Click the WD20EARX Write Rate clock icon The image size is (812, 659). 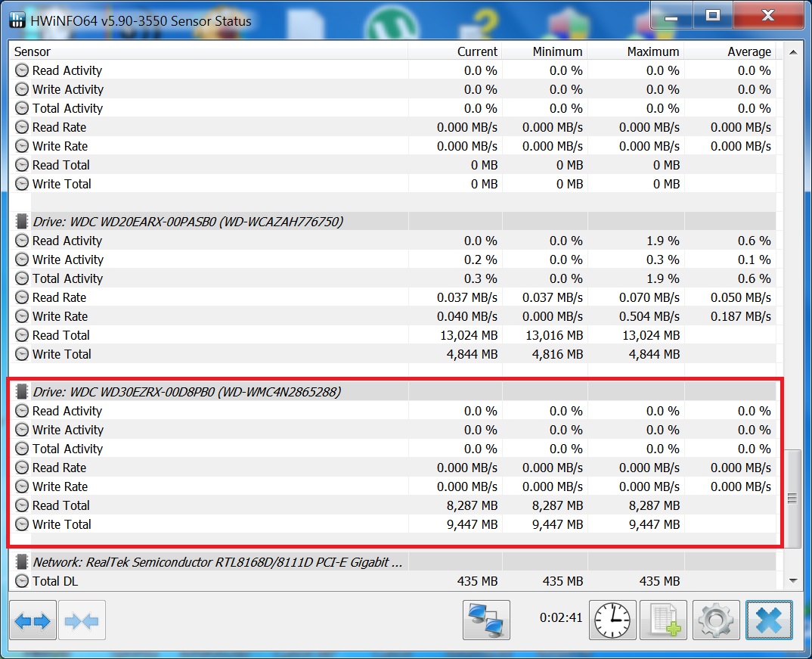coord(22,316)
